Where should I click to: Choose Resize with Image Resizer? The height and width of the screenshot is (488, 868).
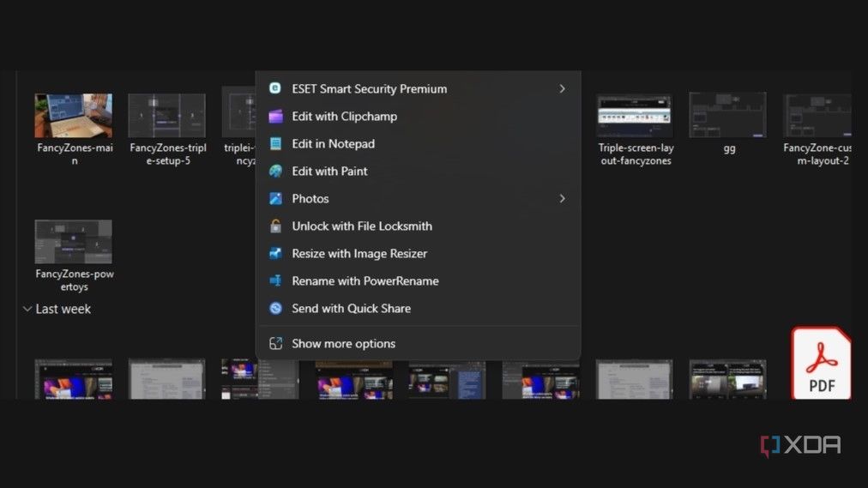coord(418,253)
